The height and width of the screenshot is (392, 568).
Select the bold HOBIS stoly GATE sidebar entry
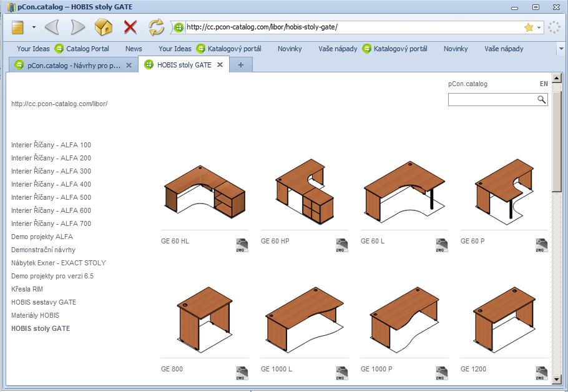coord(41,328)
